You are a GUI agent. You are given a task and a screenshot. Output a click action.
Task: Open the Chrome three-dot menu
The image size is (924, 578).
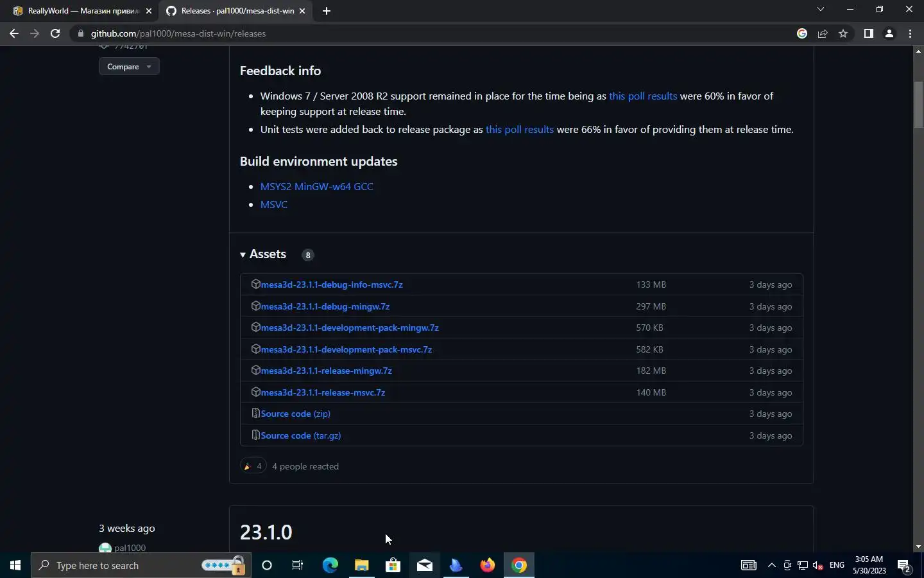pyautogui.click(x=910, y=33)
